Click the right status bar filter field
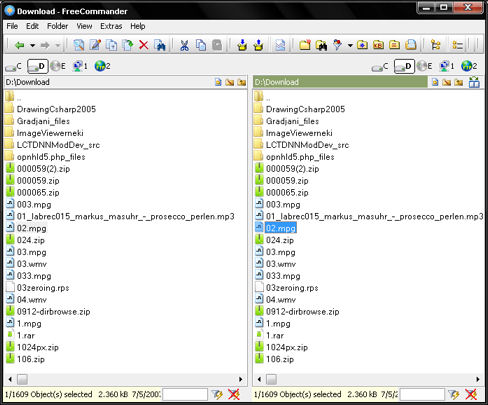488x405 pixels. (422, 395)
